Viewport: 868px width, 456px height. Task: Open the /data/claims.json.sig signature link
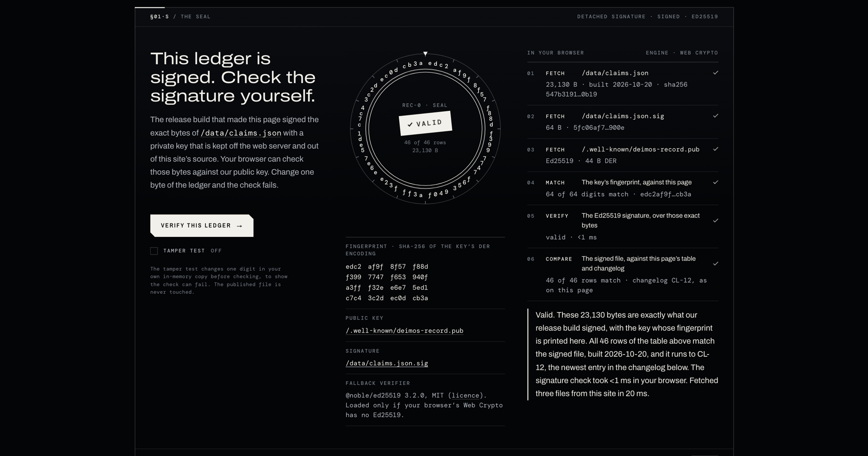coord(387,363)
